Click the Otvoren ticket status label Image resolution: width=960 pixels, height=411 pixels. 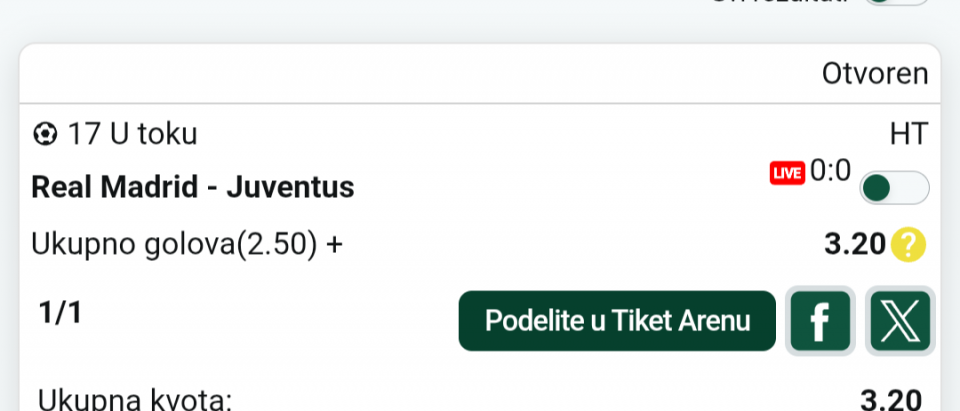[x=874, y=74]
